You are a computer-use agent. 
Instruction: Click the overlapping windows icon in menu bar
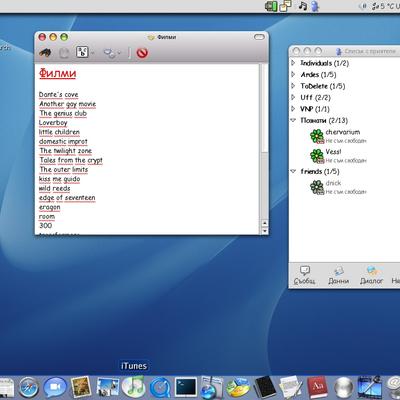click(x=285, y=6)
